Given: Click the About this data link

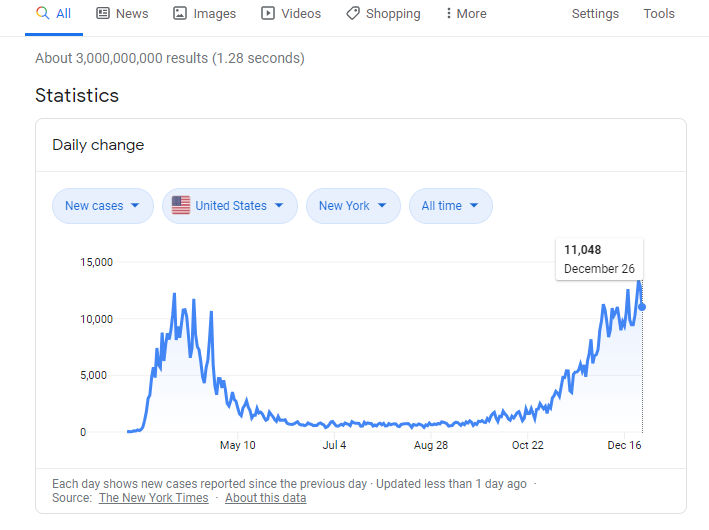Looking at the screenshot, I should point(265,498).
